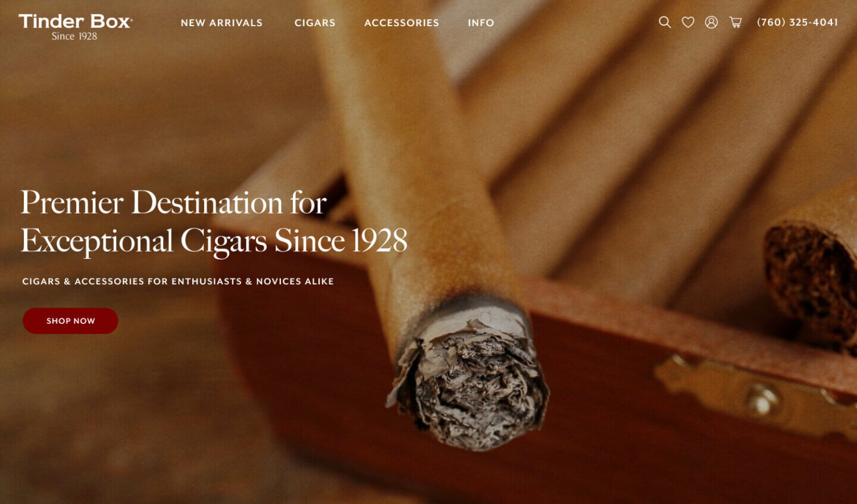This screenshot has width=857, height=504.
Task: Open the search magnifier icon
Action: click(x=665, y=22)
